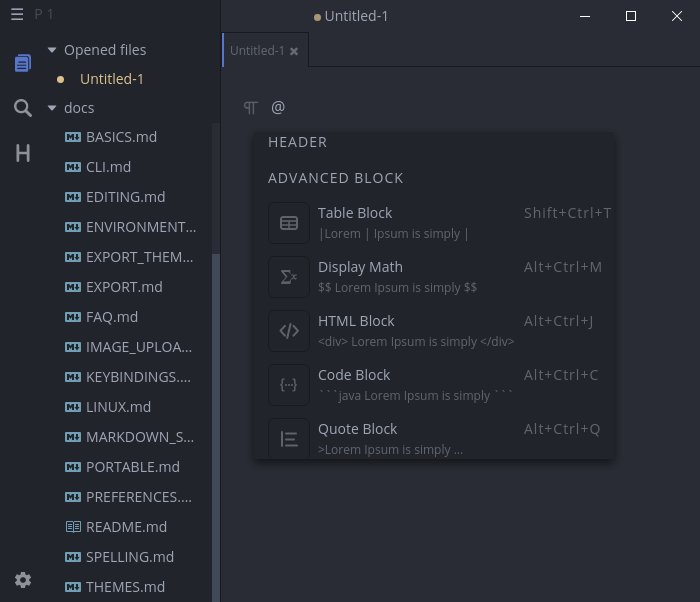This screenshot has height=602, width=700.
Task: Show the files panel icon in sidebar
Action: pos(23,63)
